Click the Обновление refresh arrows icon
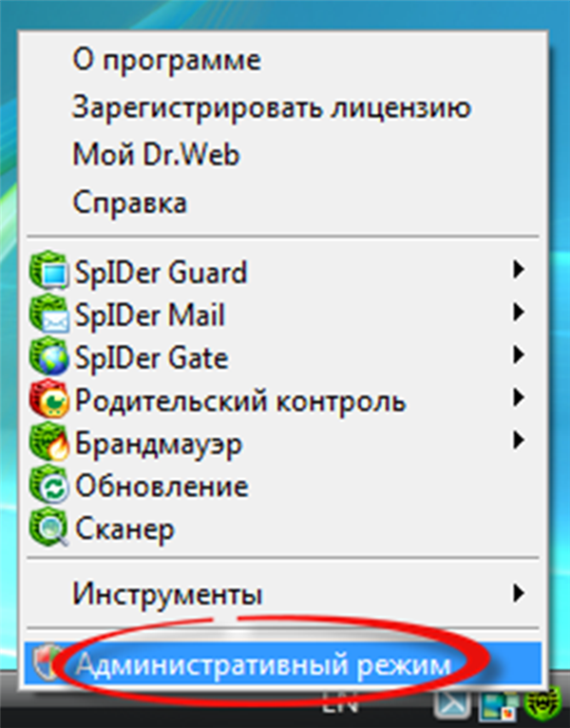 coord(48,485)
